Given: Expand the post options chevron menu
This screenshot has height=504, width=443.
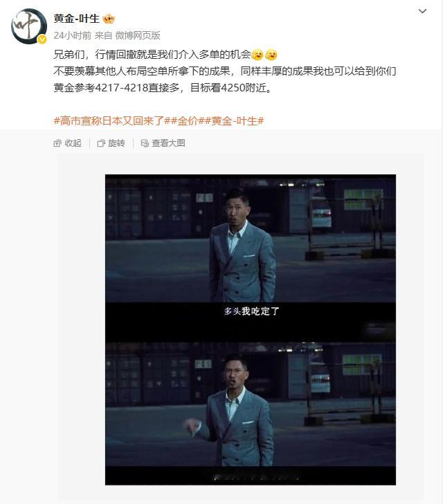Looking at the screenshot, I should (422, 11).
